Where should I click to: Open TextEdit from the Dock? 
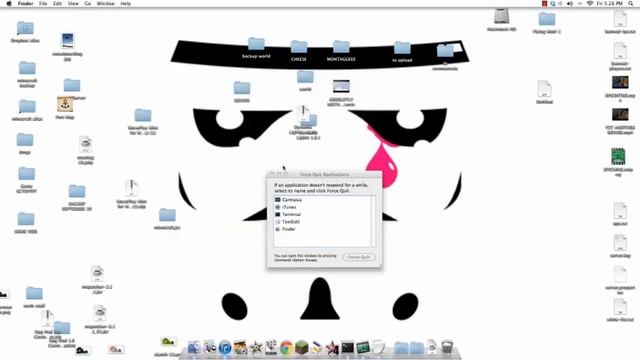click(378, 347)
